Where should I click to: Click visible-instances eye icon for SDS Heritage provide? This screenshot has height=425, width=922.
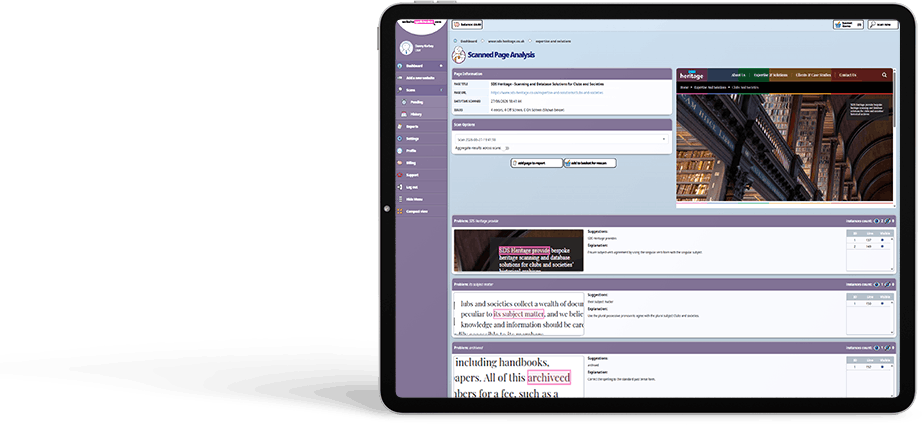click(877, 221)
